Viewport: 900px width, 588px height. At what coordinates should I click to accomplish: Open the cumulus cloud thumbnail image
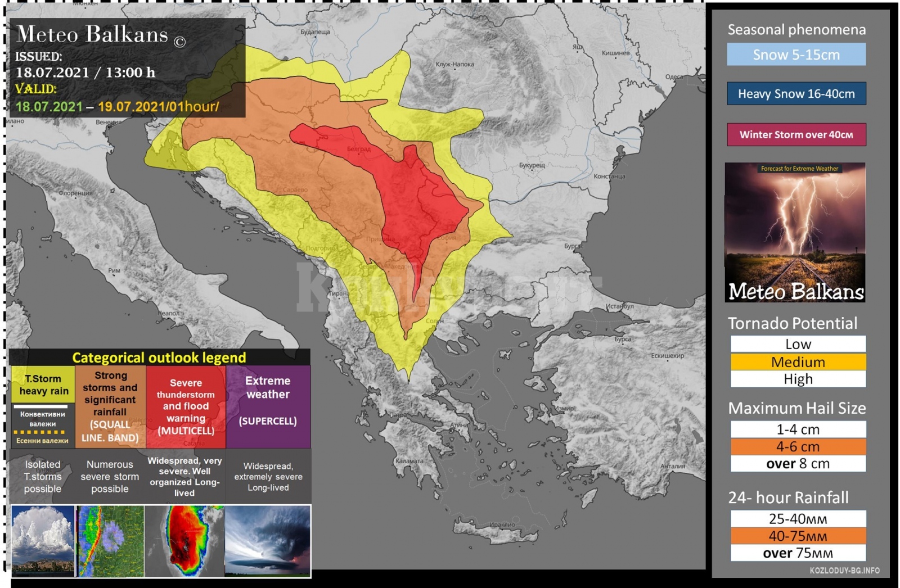coord(43,541)
